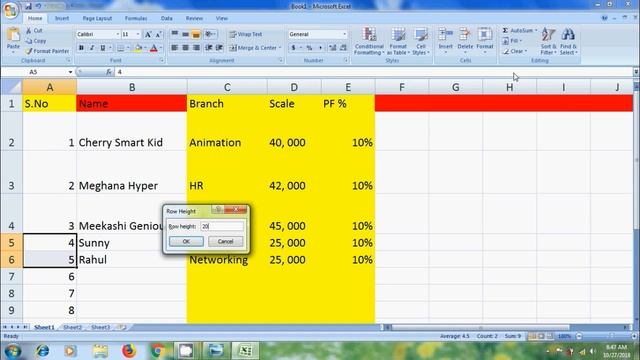
Task: Switch to the Review tab
Action: pos(194,18)
